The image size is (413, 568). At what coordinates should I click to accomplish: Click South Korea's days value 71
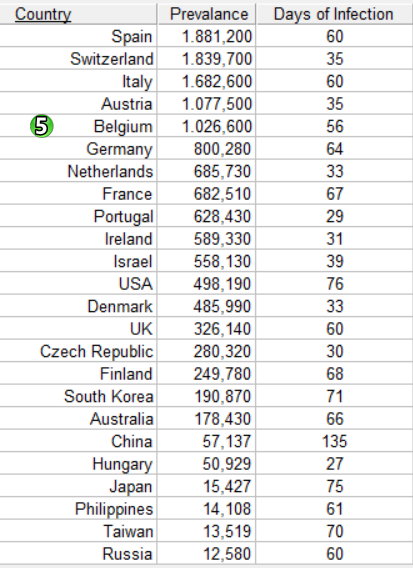click(x=334, y=396)
